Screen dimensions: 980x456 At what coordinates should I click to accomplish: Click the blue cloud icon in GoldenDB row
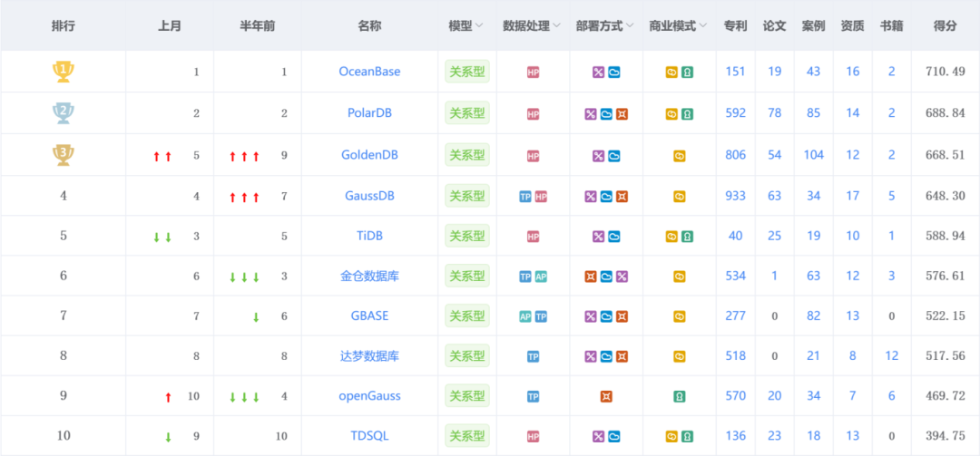[x=613, y=156]
